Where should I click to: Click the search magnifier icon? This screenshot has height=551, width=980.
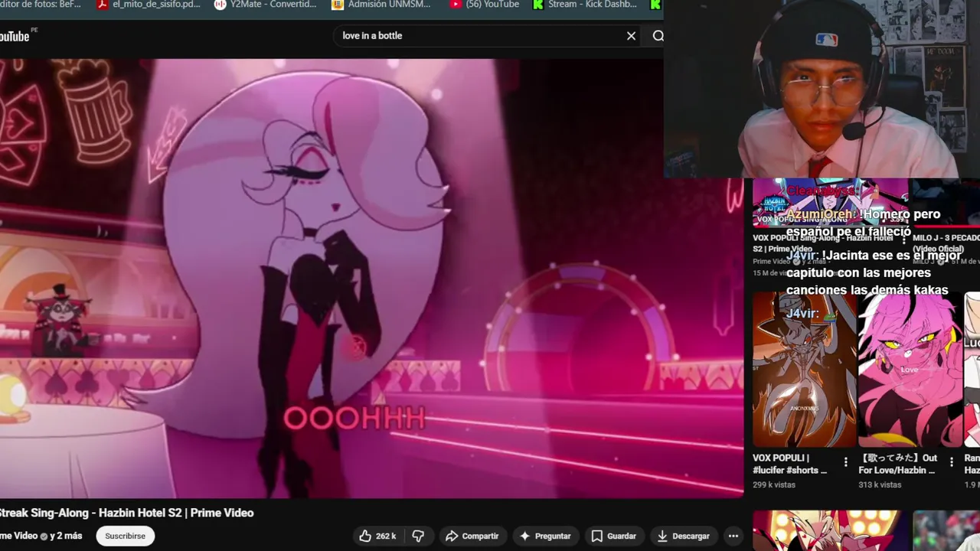[x=658, y=36]
